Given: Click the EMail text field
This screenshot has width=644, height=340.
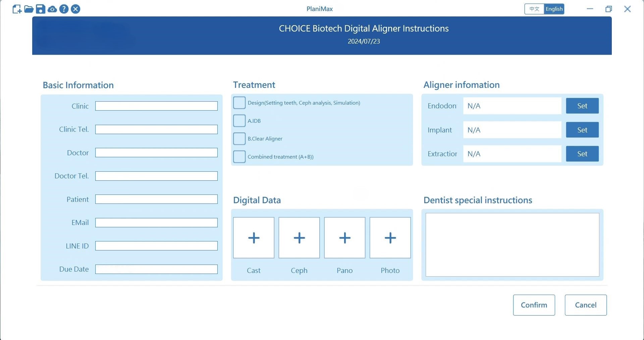Looking at the screenshot, I should pos(156,223).
